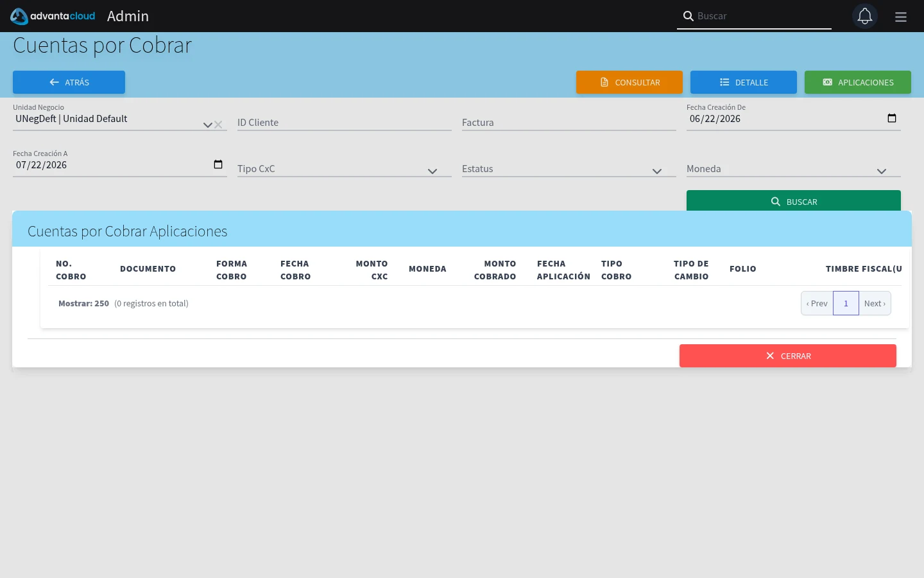Viewport: 924px width, 578px height.
Task: Expand the Tipo CxC dropdown
Action: 432,171
